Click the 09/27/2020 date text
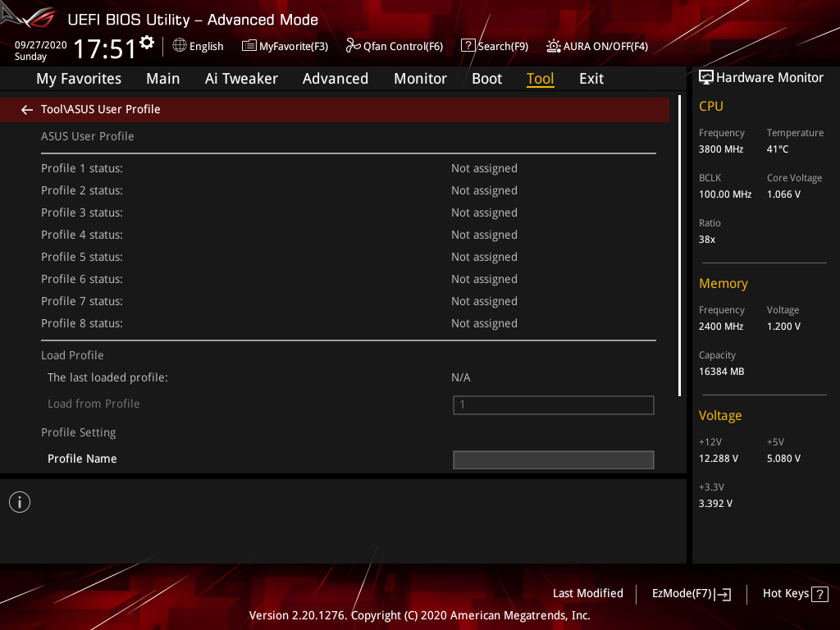Image resolution: width=840 pixels, height=630 pixels. [x=41, y=45]
